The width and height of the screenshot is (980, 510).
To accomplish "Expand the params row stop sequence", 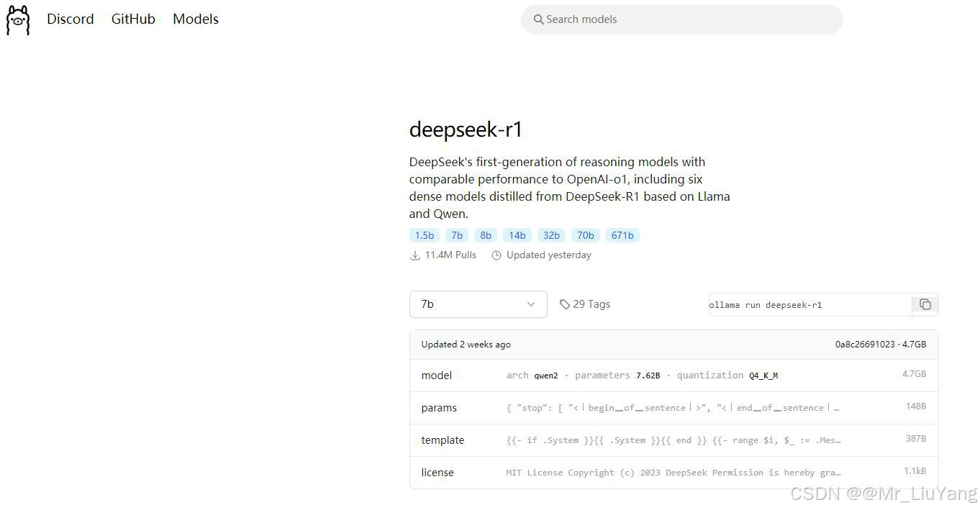I will tap(673, 407).
